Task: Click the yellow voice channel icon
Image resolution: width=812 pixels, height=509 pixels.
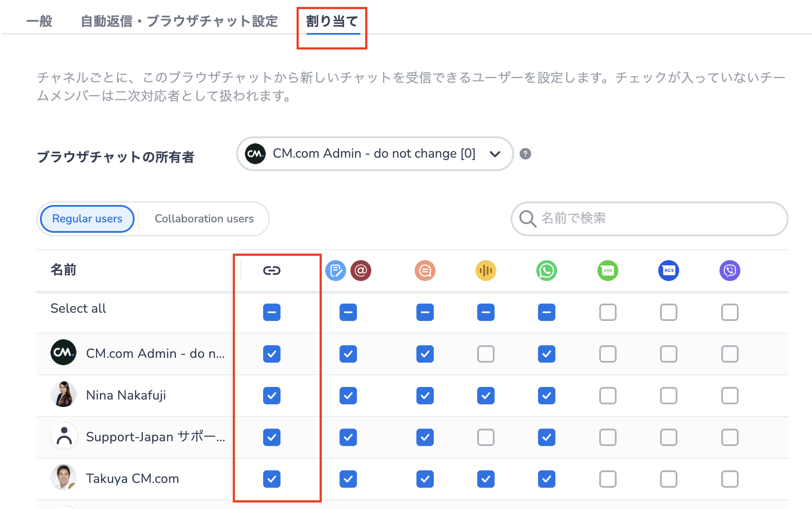Action: point(486,271)
